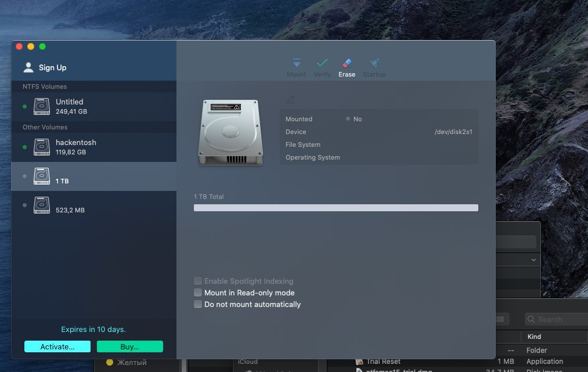Click the Expires in 10 days text
The height and width of the screenshot is (372, 588).
93,329
